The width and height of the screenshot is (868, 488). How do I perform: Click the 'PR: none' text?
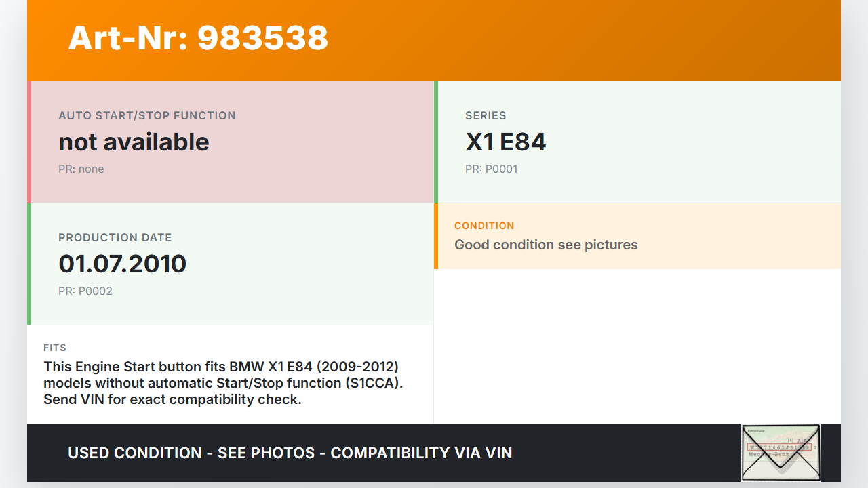click(x=81, y=169)
